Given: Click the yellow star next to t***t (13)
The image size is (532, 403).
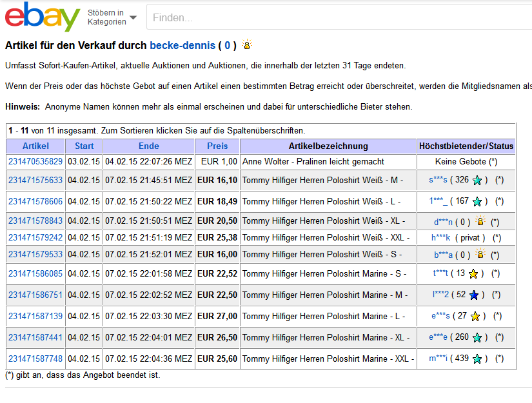Looking at the screenshot, I should point(473,273).
